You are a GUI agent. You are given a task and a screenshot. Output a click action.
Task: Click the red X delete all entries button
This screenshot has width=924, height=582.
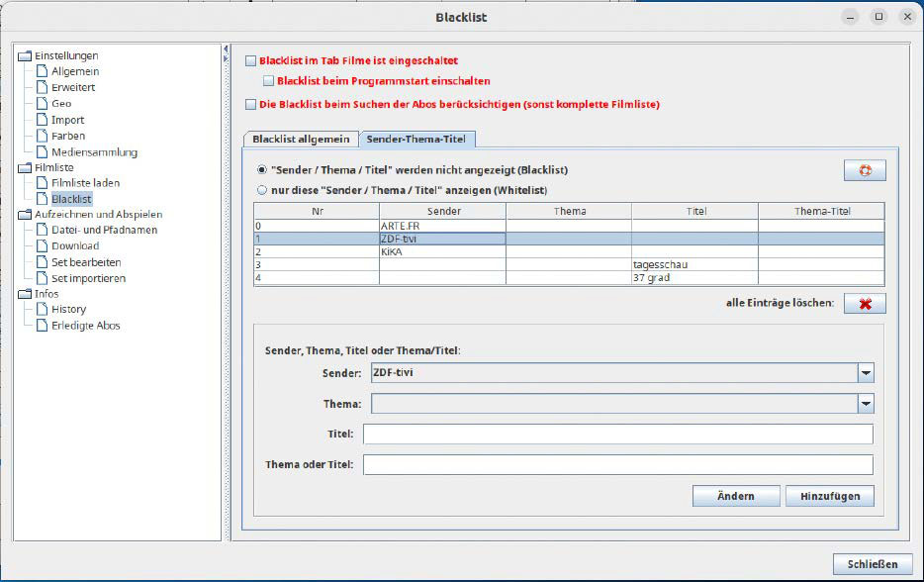coord(865,303)
